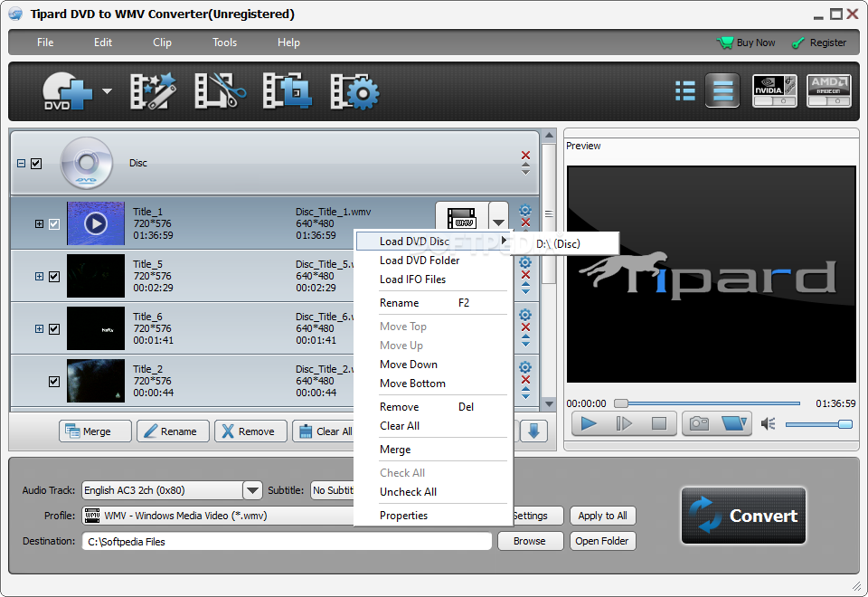Click the Rename button
This screenshot has width=868, height=597.
pyautogui.click(x=174, y=431)
